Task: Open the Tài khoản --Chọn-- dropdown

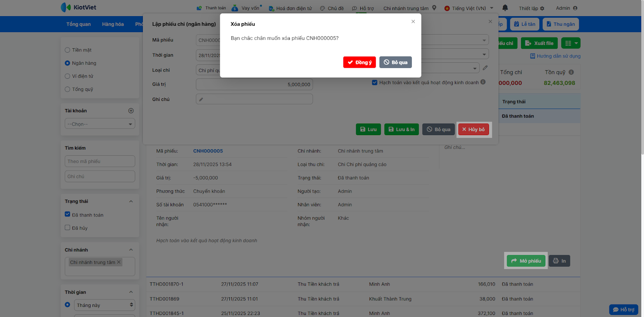Action: pyautogui.click(x=100, y=124)
